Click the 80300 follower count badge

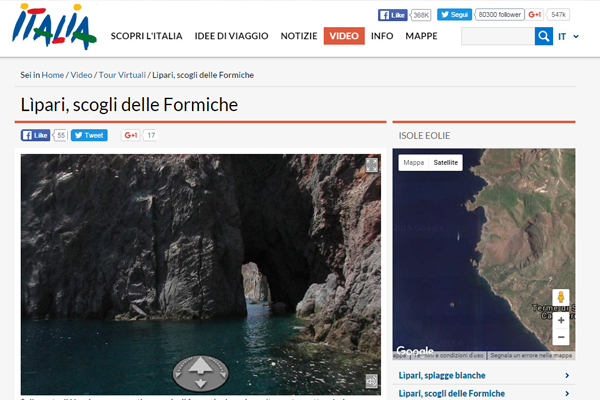click(499, 15)
